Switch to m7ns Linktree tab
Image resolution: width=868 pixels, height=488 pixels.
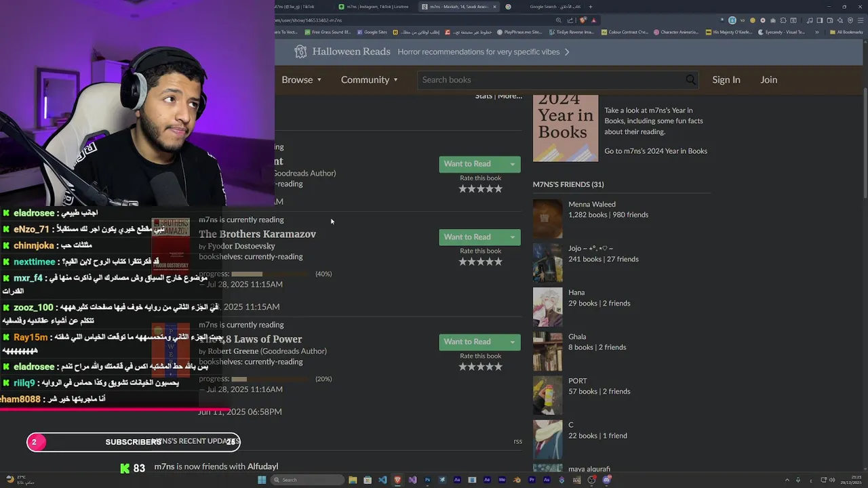[373, 7]
